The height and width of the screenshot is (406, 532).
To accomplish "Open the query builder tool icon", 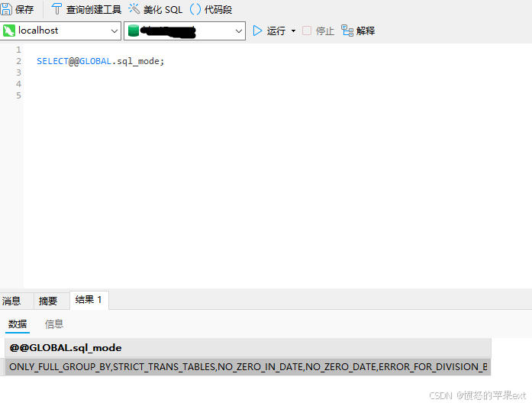I will tap(56, 9).
